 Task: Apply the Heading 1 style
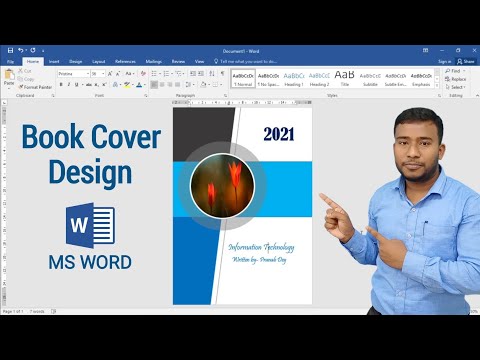click(294, 79)
